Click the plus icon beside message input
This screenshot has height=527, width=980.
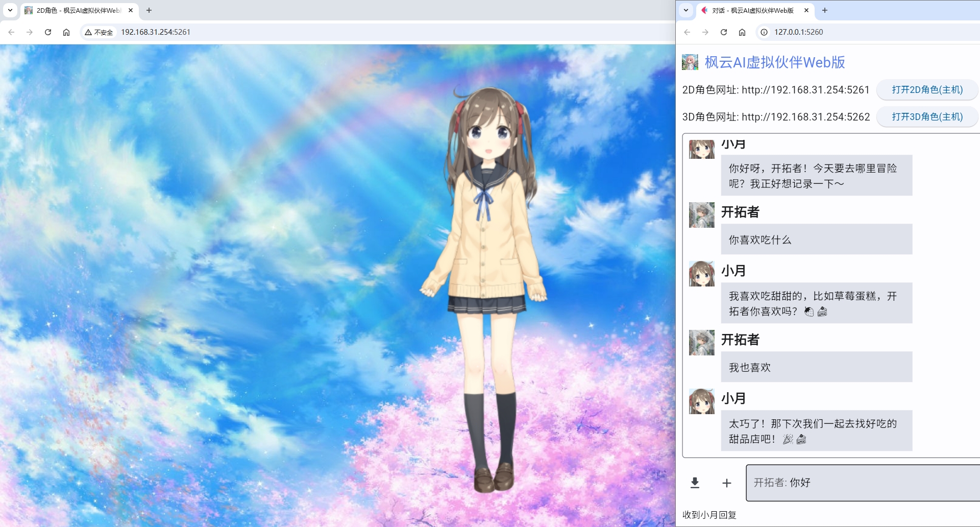[727, 483]
